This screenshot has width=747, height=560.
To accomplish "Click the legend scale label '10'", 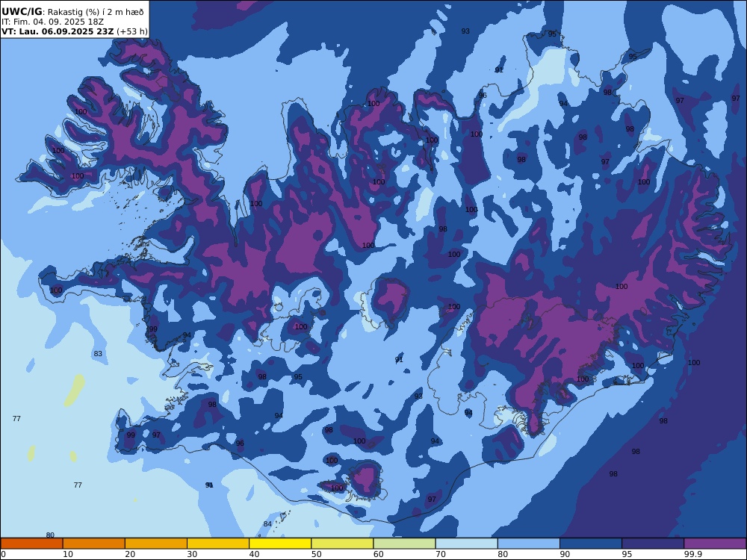I will pyautogui.click(x=68, y=554).
